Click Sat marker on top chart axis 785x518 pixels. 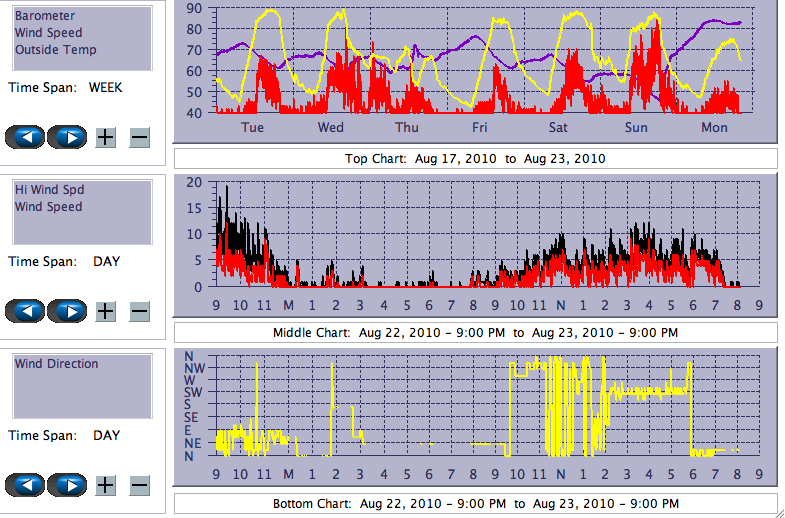coord(558,128)
